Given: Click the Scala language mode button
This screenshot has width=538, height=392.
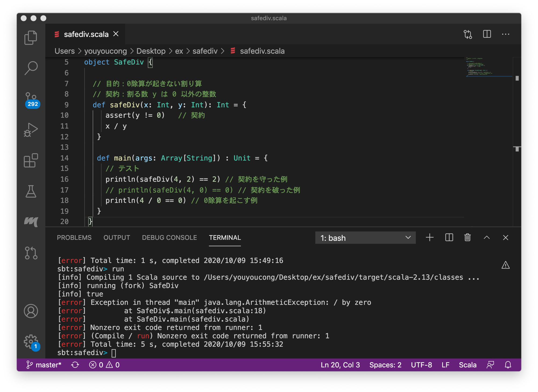Looking at the screenshot, I should tap(467, 365).
